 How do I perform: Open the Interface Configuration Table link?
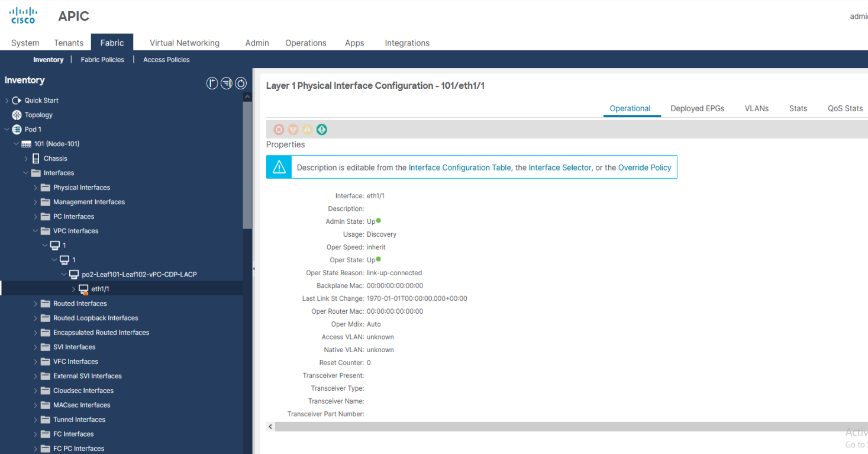[459, 168]
